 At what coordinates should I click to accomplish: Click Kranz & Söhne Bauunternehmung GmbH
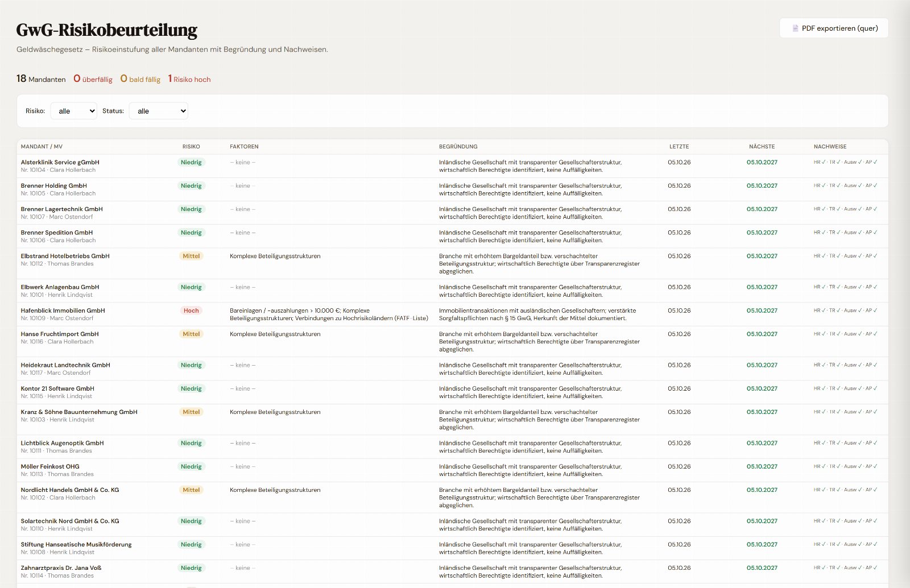click(79, 412)
